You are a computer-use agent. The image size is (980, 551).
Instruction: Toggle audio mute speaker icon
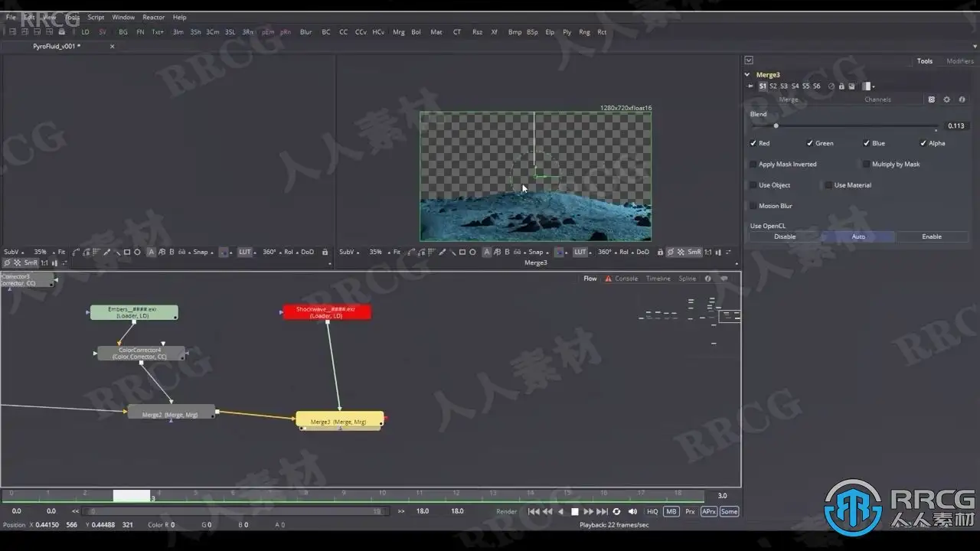[632, 512]
